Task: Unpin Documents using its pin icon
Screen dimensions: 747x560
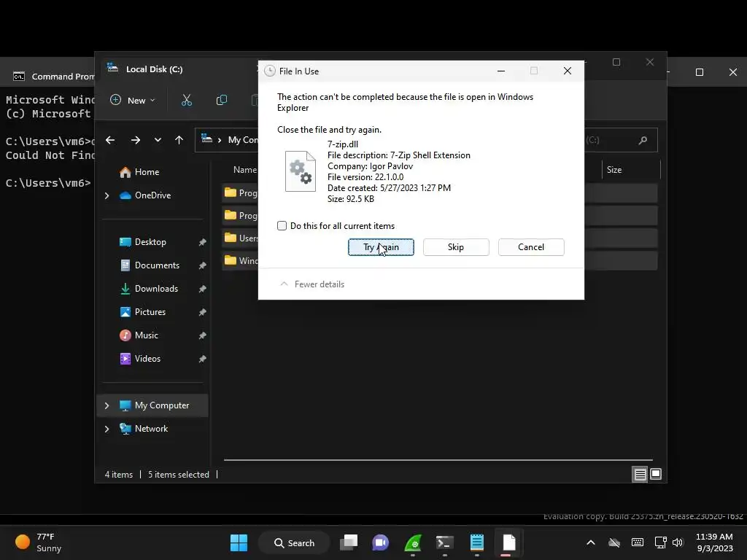Action: 203,265
